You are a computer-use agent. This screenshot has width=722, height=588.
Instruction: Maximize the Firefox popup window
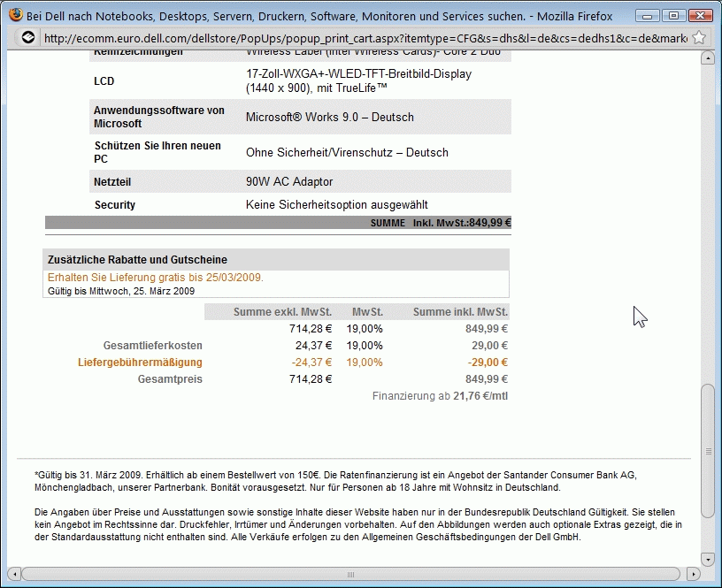pos(673,16)
